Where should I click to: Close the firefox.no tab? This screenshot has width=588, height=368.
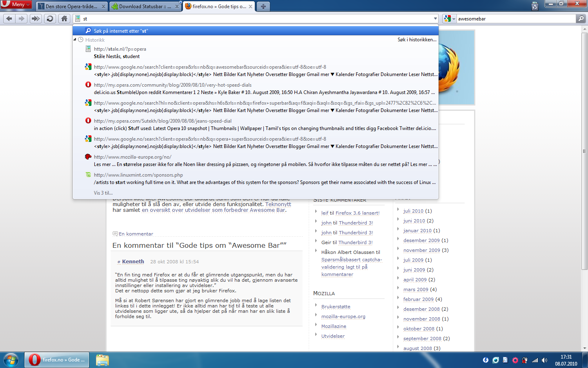(x=251, y=7)
